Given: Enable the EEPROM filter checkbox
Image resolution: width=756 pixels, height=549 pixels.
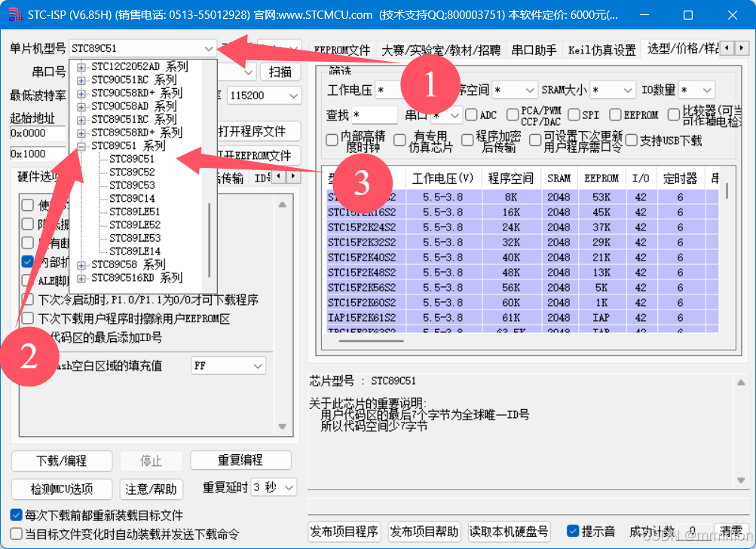Looking at the screenshot, I should point(615,114).
